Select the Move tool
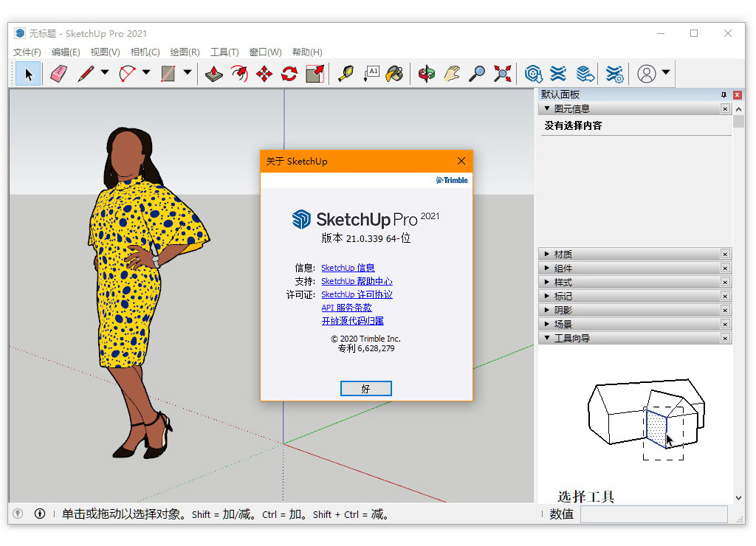This screenshot has height=546, width=756. tap(264, 74)
